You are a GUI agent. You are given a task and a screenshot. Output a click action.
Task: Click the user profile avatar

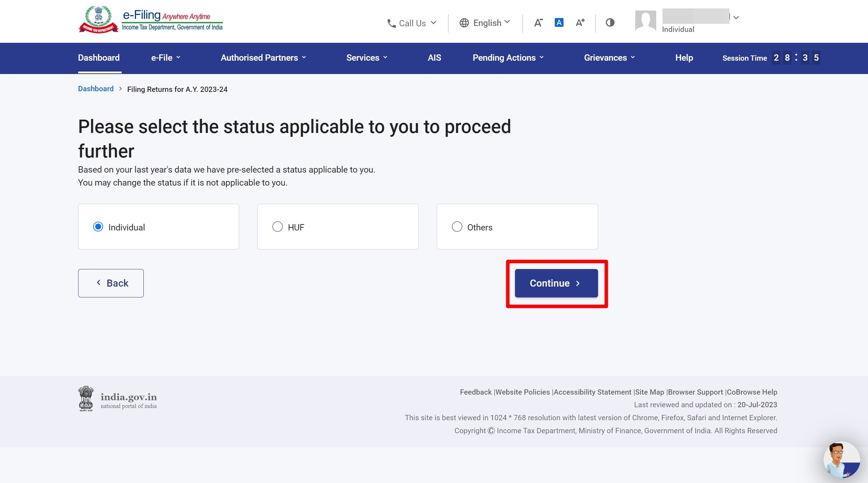click(x=645, y=21)
